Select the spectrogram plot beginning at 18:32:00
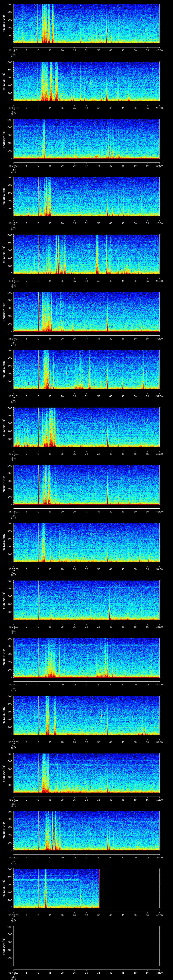Screen dimensions: 173x980 (87, 485)
